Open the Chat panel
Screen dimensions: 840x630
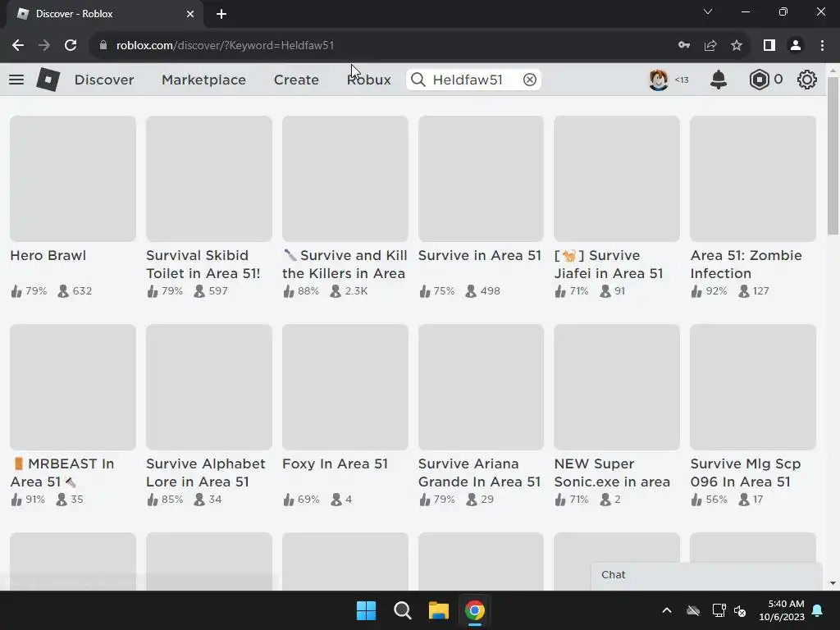pyautogui.click(x=706, y=575)
